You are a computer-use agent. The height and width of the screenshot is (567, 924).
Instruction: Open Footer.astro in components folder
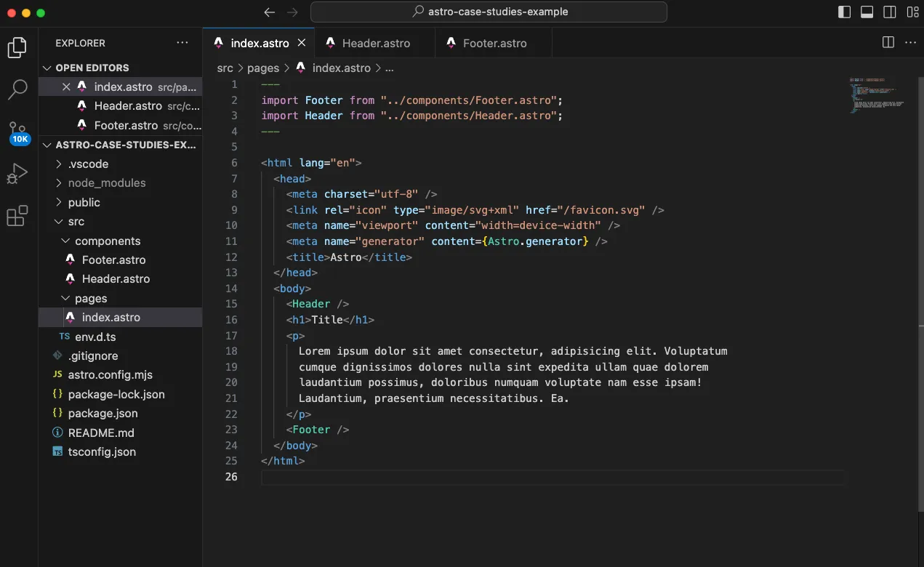[x=120, y=260]
